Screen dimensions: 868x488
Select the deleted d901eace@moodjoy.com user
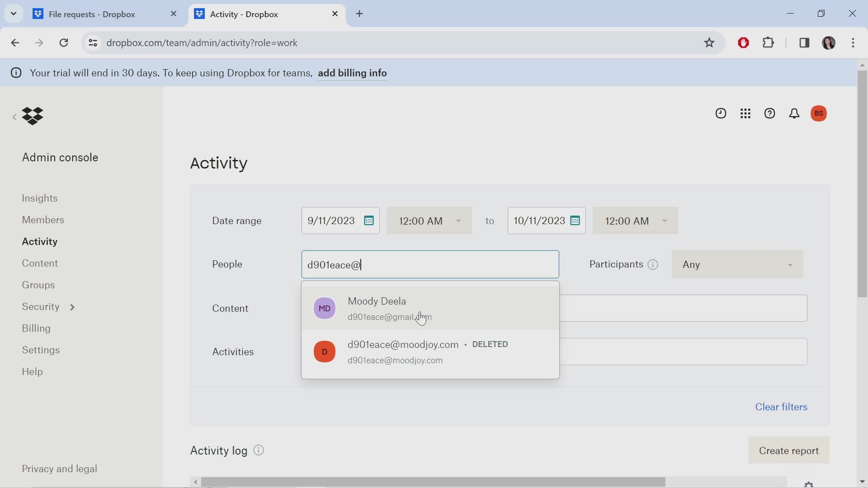(430, 352)
